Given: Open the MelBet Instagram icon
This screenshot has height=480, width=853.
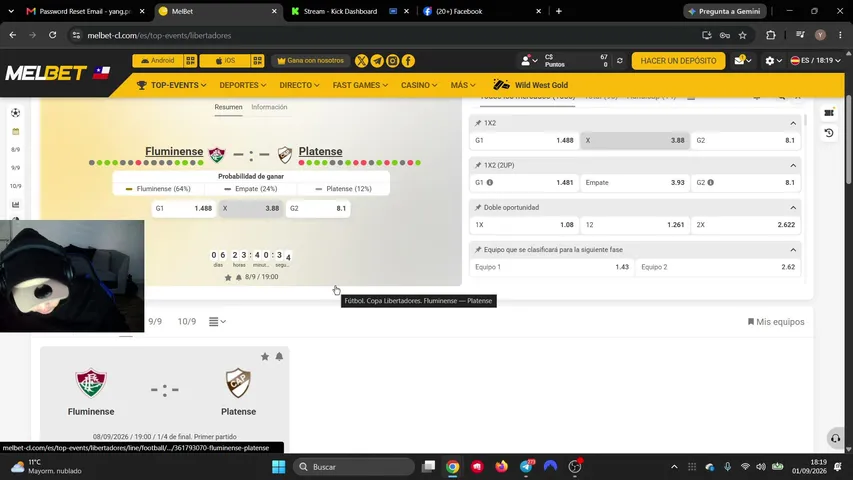Looking at the screenshot, I should [393, 61].
